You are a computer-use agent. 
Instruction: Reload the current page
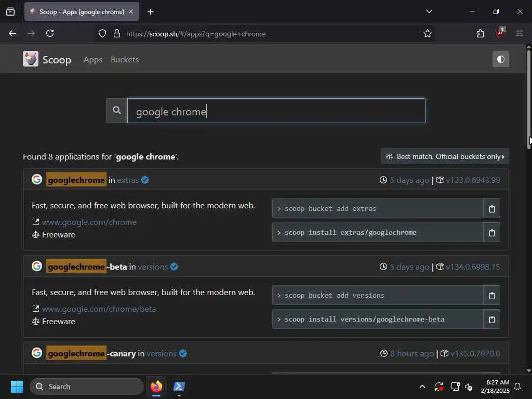(50, 33)
